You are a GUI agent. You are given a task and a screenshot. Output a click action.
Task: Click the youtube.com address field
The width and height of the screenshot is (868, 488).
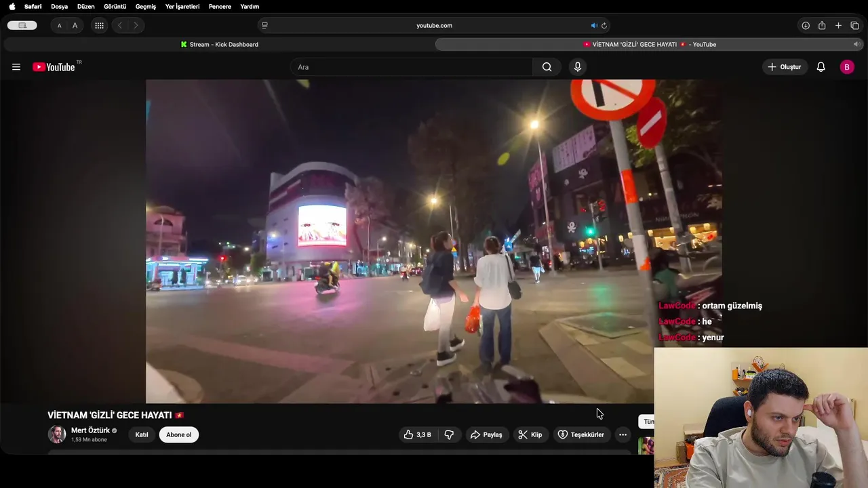click(x=434, y=26)
